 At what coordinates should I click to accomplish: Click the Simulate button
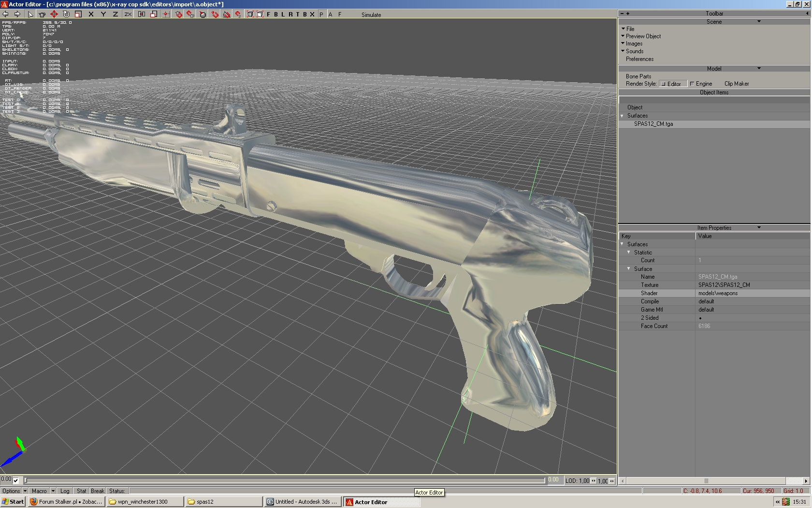(x=371, y=15)
